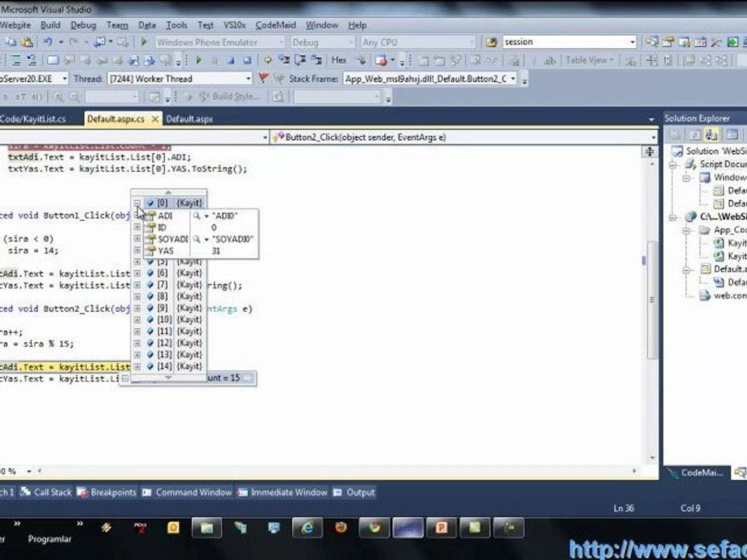Click the editor horizontal scrollbar

(336, 471)
